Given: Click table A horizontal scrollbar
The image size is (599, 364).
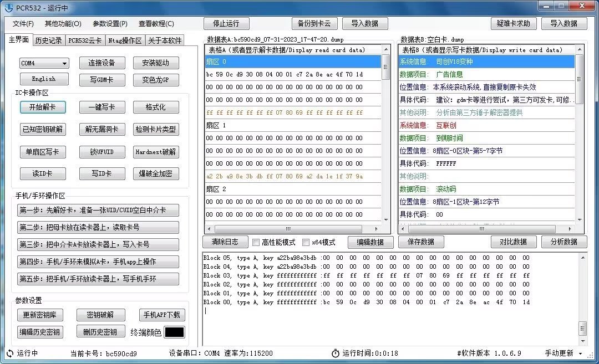Looking at the screenshot, I should (x=288, y=228).
